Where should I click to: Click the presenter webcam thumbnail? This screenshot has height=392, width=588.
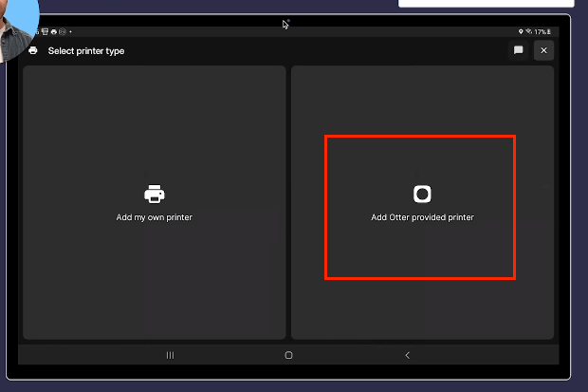click(x=17, y=28)
